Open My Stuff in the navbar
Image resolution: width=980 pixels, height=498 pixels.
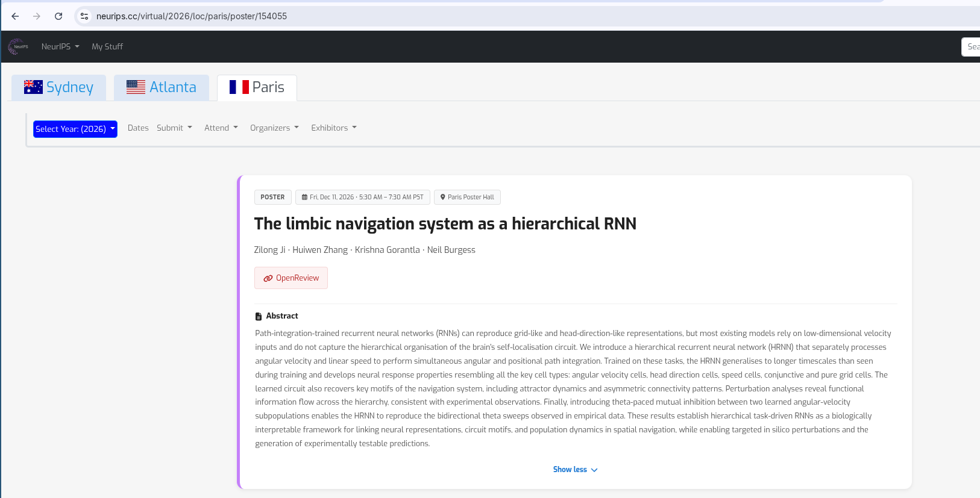point(107,46)
